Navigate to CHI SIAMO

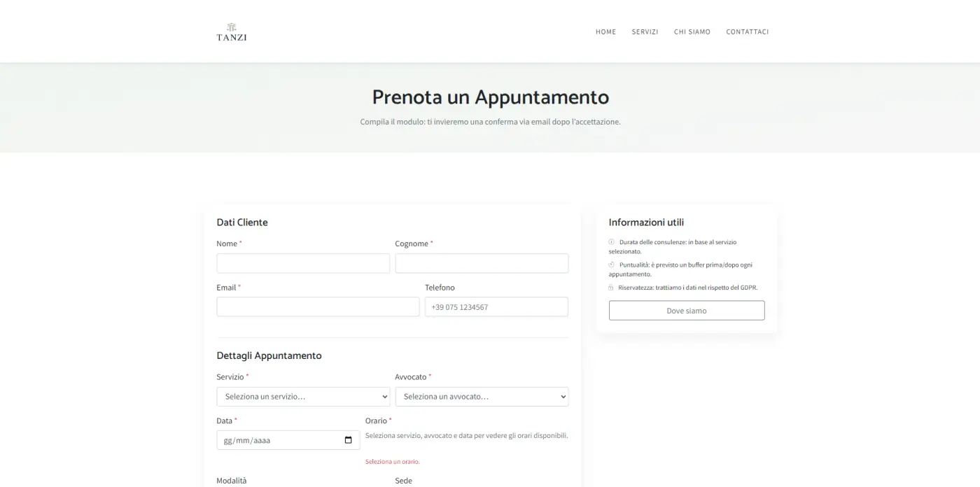[692, 31]
